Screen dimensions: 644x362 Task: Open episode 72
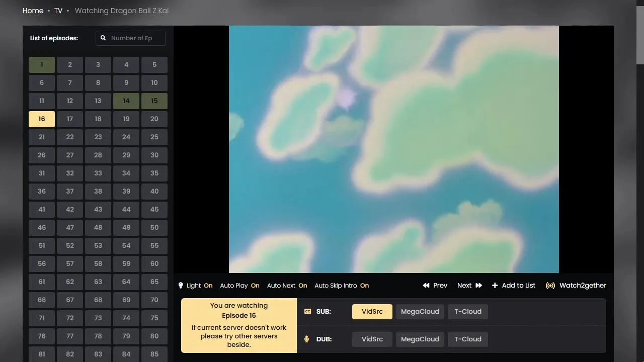click(70, 318)
